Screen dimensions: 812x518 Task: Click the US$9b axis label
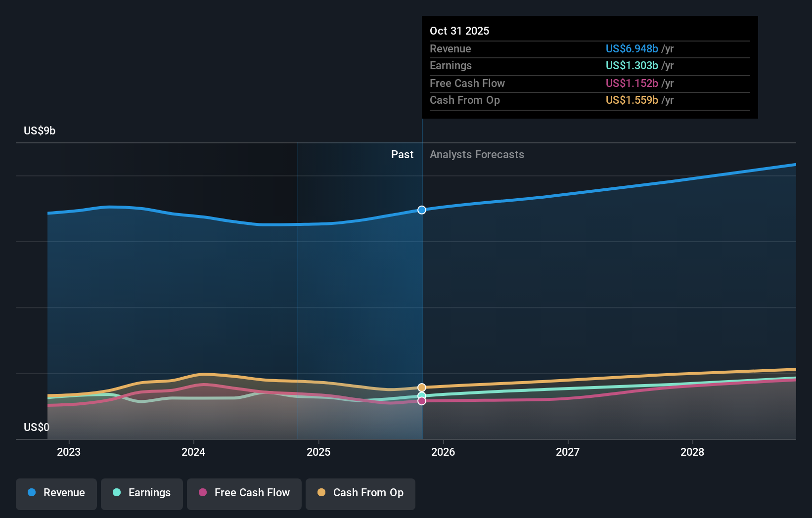click(x=39, y=130)
